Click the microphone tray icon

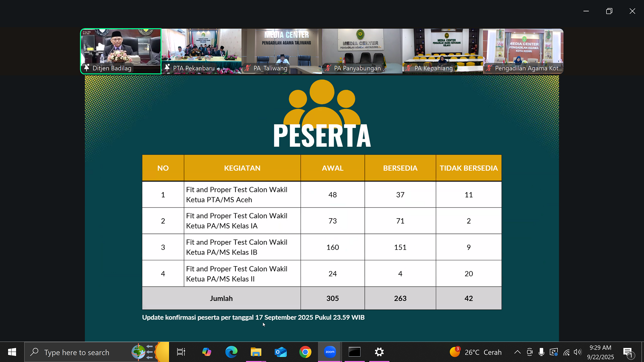541,352
